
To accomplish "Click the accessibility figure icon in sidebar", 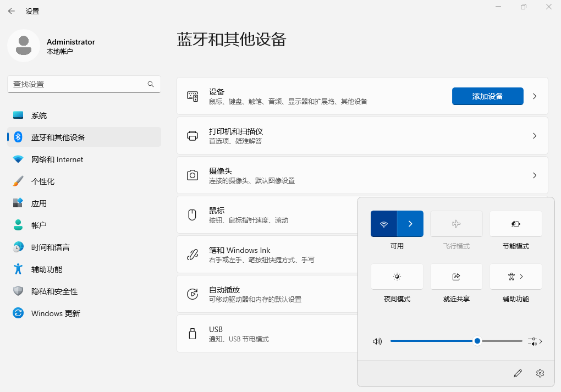I will tap(18, 269).
